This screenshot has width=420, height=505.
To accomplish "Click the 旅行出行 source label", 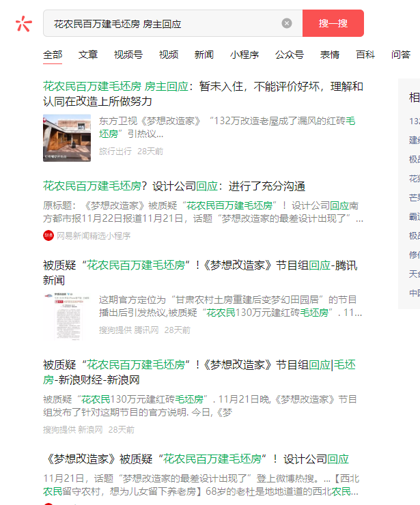I will tap(115, 151).
